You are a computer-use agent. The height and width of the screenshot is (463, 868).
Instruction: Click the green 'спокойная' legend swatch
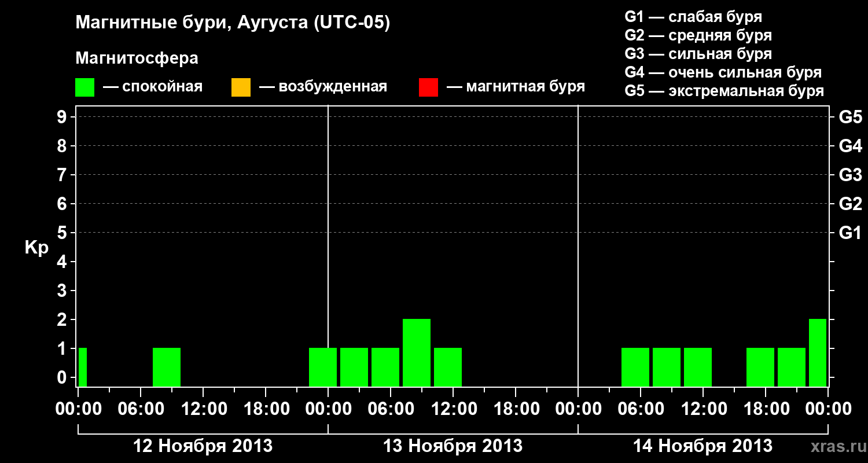point(84,87)
